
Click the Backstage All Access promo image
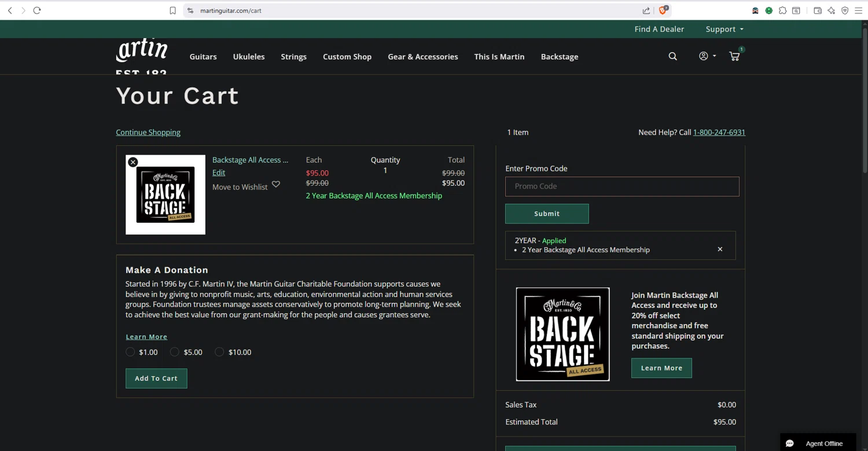pos(562,334)
